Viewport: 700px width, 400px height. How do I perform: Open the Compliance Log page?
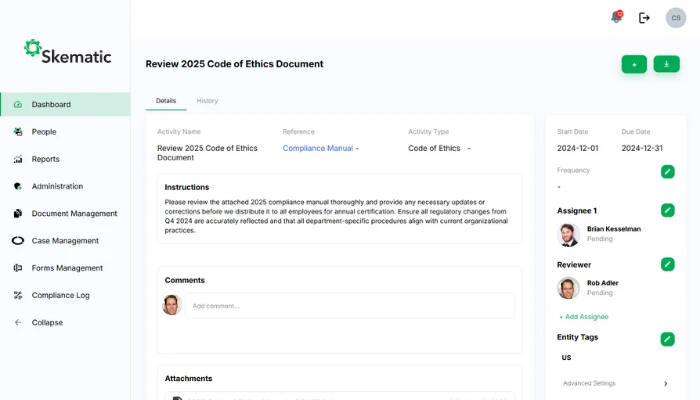coord(60,295)
